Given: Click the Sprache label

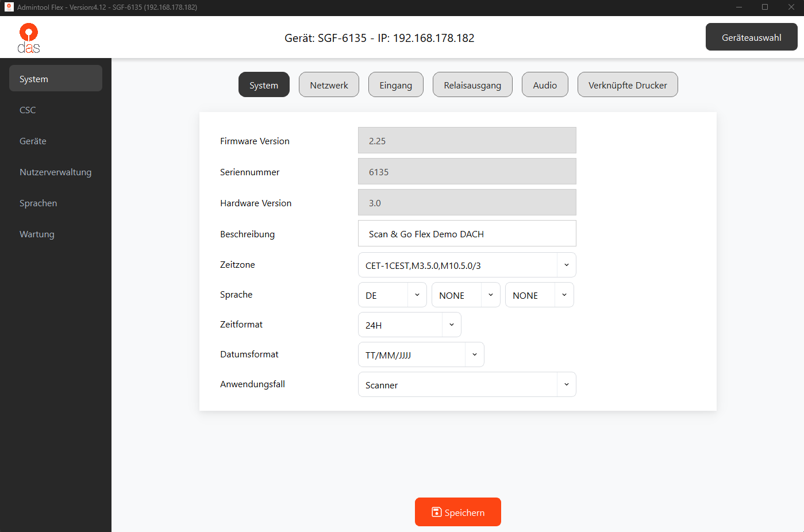Looking at the screenshot, I should (x=236, y=294).
